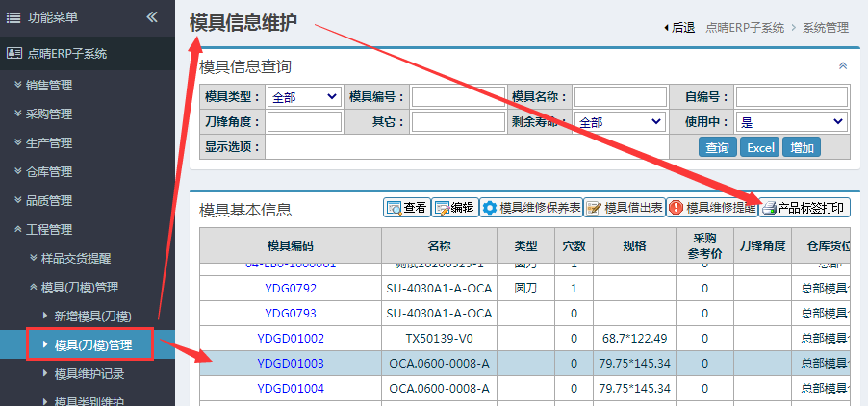Open 模具借出表 loan form

(624, 208)
